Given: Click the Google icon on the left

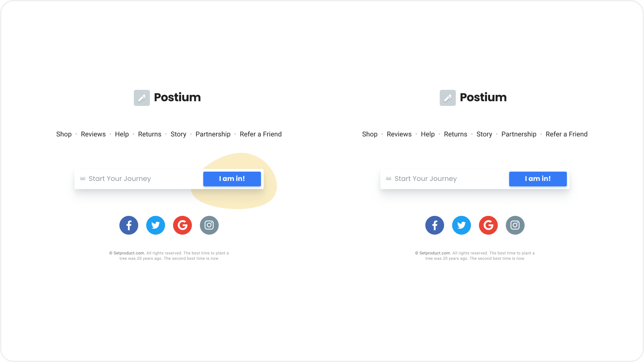Looking at the screenshot, I should (x=182, y=225).
